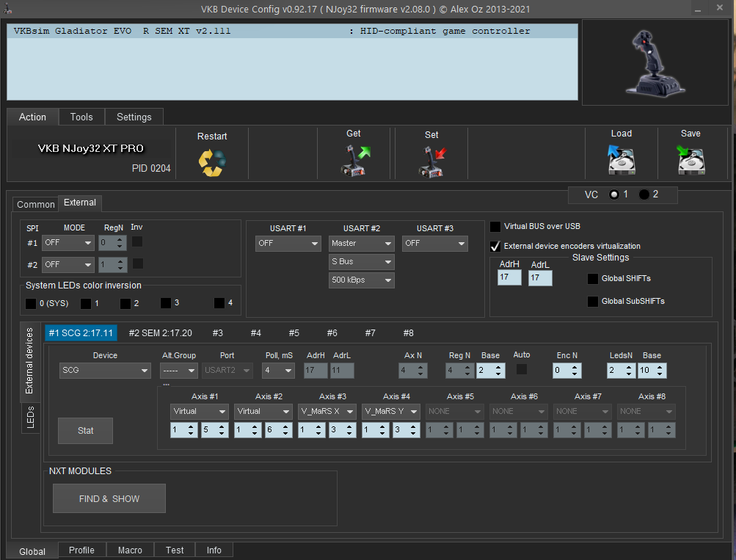The image size is (736, 560).
Task: Open Axis #3 V_MaRS X dropdown
Action: (327, 412)
